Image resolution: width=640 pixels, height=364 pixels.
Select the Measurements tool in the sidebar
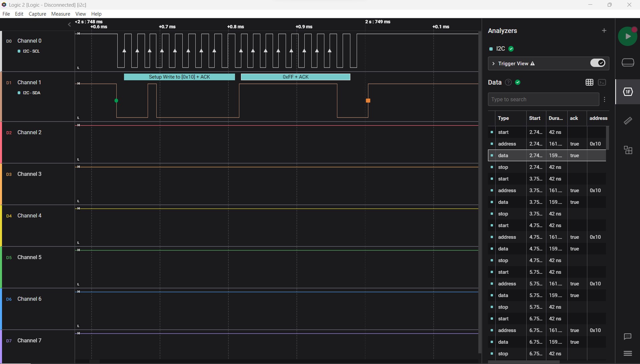pyautogui.click(x=628, y=121)
